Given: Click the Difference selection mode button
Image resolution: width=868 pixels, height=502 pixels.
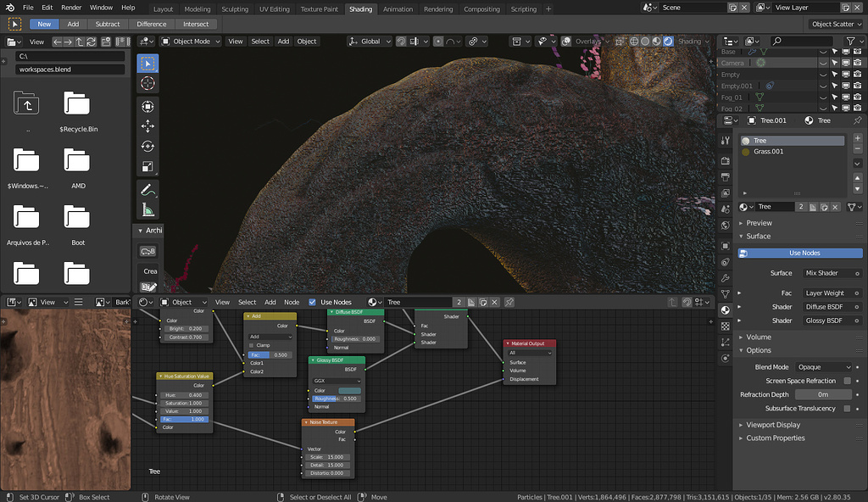Looking at the screenshot, I should pyautogui.click(x=151, y=24).
